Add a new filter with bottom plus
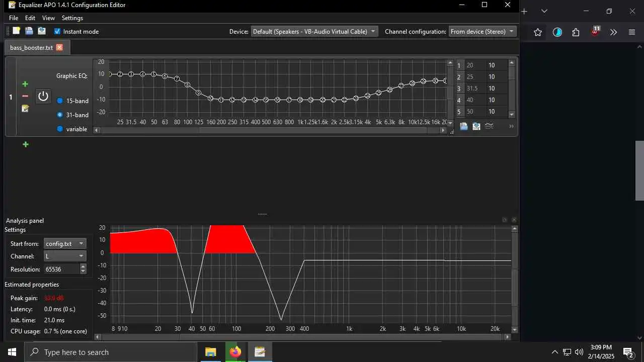This screenshot has width=644, height=362. 25,144
